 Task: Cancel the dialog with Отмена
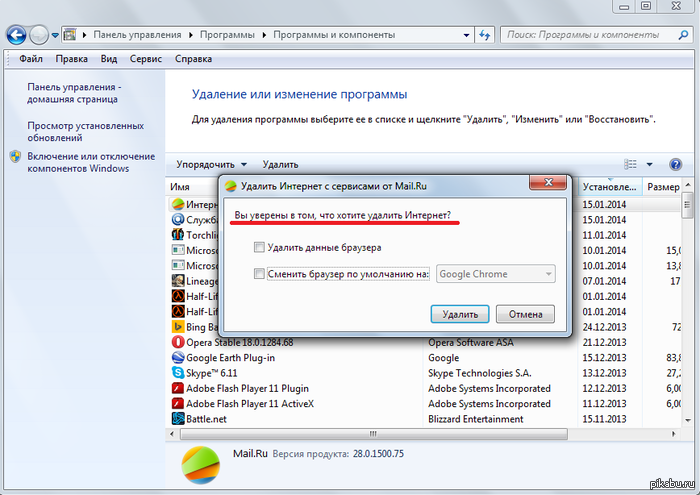click(525, 314)
